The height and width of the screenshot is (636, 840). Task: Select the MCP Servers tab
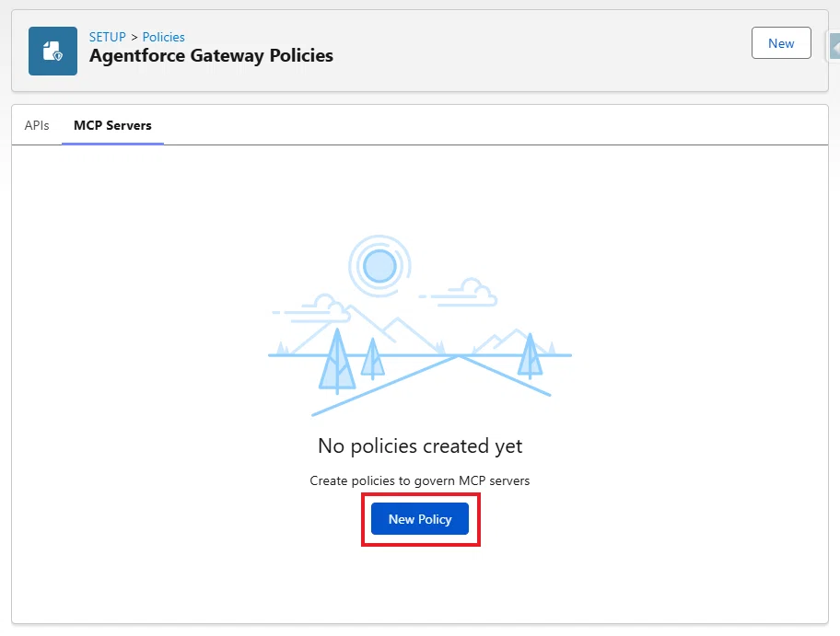point(112,125)
